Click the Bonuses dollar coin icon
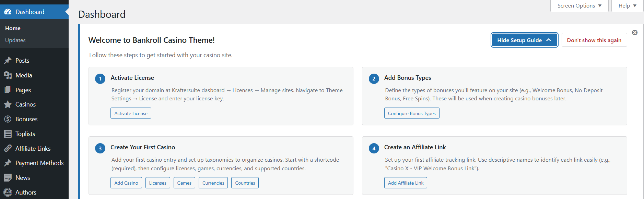Image resolution: width=644 pixels, height=199 pixels. (8, 119)
